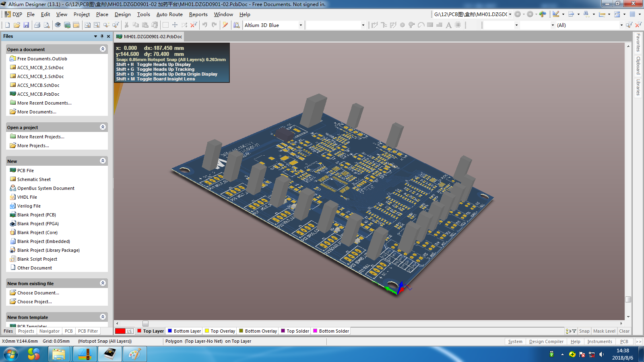This screenshot has width=644, height=362.
Task: Click the Find Selections binoculars icon
Action: point(587,14)
